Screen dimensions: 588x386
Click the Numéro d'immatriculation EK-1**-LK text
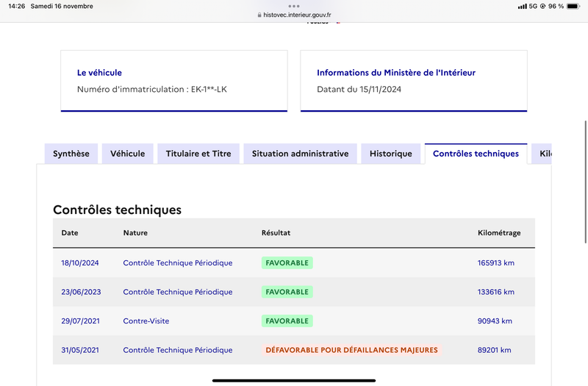point(152,89)
